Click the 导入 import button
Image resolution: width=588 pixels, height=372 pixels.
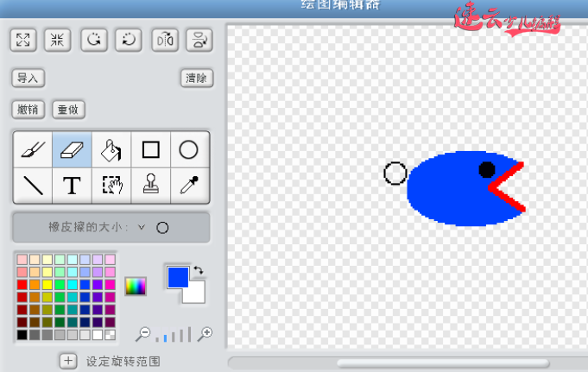pos(28,78)
